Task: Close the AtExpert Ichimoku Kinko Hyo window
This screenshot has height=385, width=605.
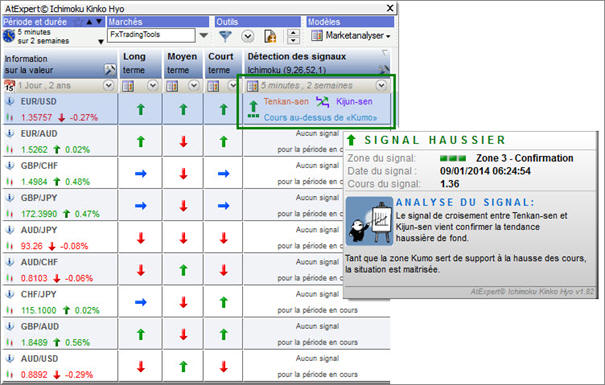Action: click(x=390, y=8)
